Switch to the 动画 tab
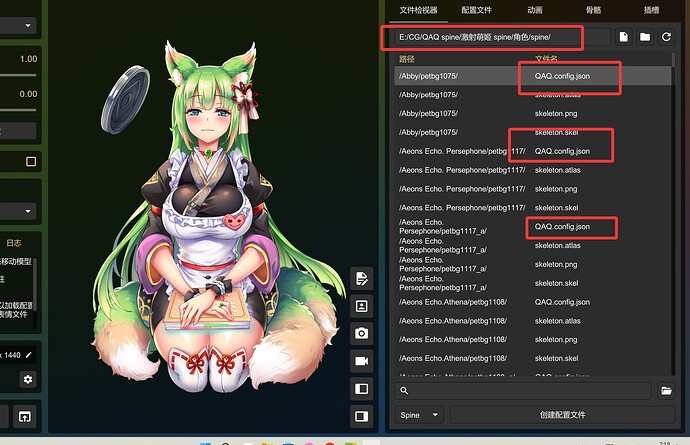Image resolution: width=690 pixels, height=445 pixels. pyautogui.click(x=535, y=10)
